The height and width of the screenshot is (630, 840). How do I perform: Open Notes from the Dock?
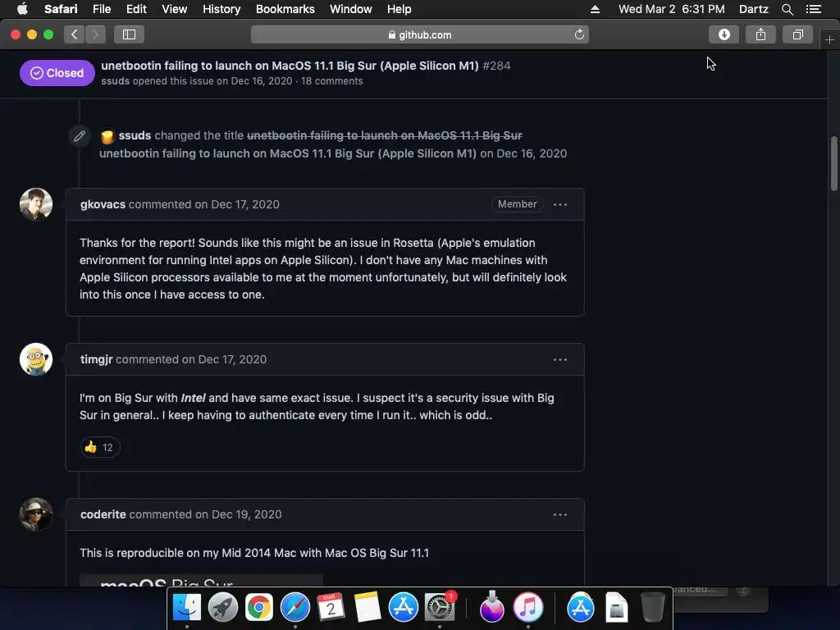[x=367, y=608]
